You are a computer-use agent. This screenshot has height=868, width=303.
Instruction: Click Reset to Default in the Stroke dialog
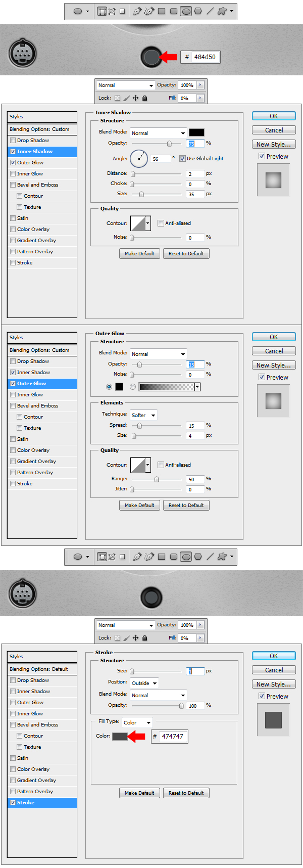click(x=186, y=793)
